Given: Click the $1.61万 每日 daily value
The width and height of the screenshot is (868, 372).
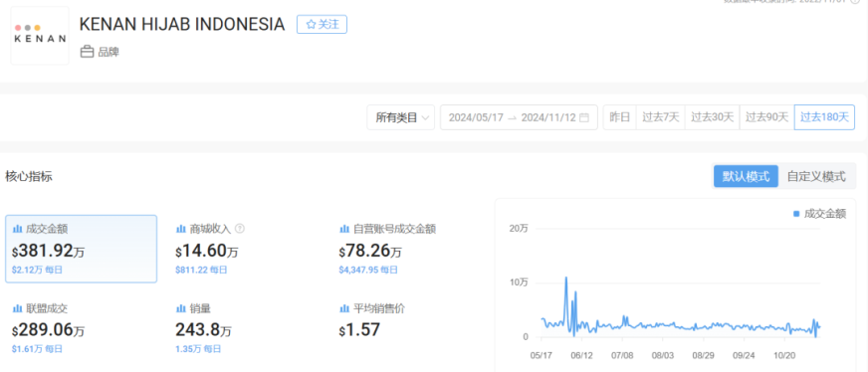Looking at the screenshot, I should click(37, 349).
